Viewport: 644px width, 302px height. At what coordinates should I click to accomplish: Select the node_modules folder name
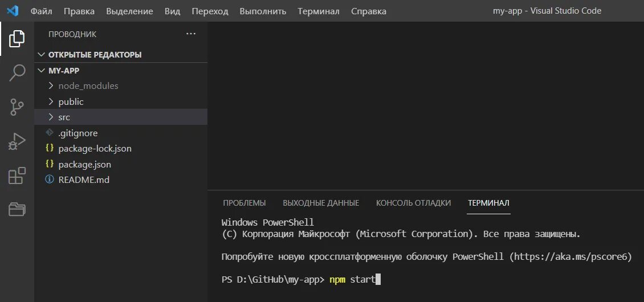click(88, 86)
